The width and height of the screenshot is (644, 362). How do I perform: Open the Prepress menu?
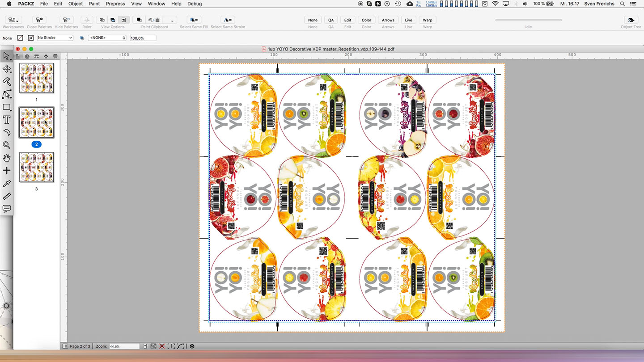click(115, 4)
